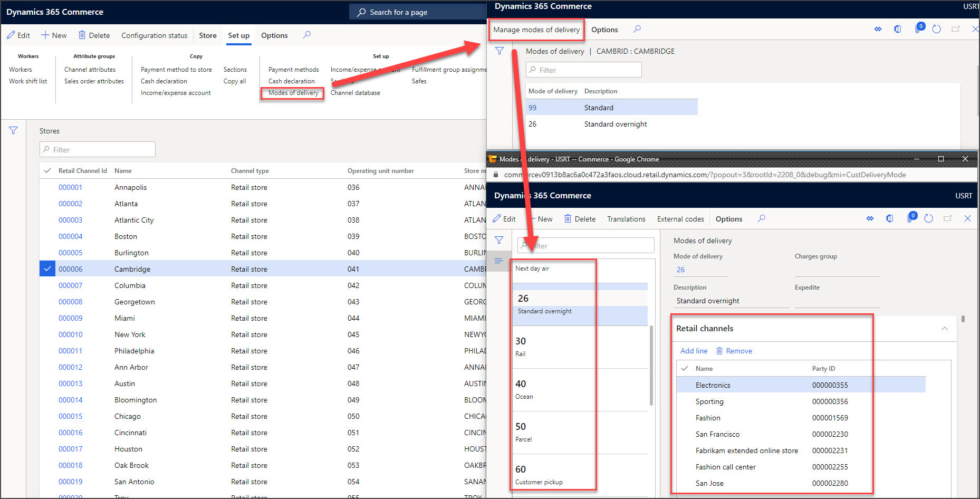Click the Search for a page box

(x=418, y=12)
